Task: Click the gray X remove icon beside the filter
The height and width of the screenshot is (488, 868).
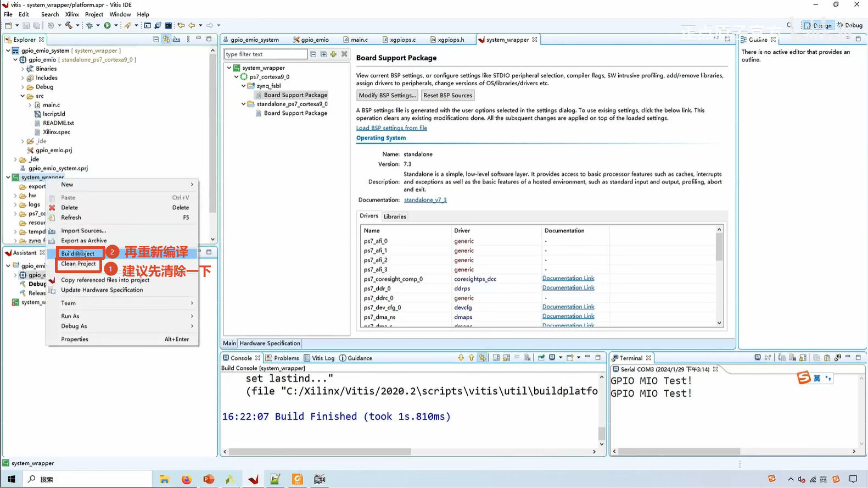Action: (344, 54)
